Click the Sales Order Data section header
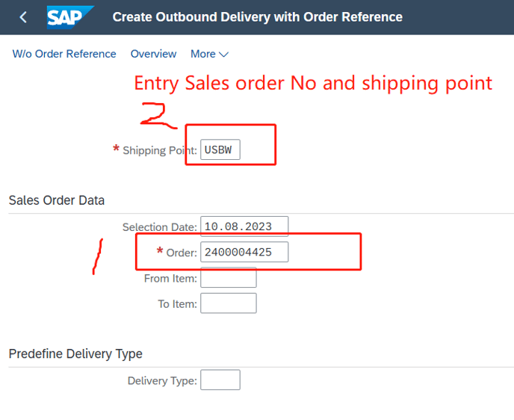This screenshot has height=420, width=514. pyautogui.click(x=57, y=200)
